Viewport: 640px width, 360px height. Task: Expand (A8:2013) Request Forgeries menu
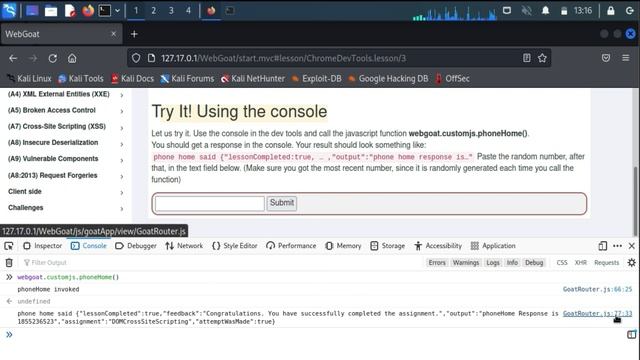[65, 176]
